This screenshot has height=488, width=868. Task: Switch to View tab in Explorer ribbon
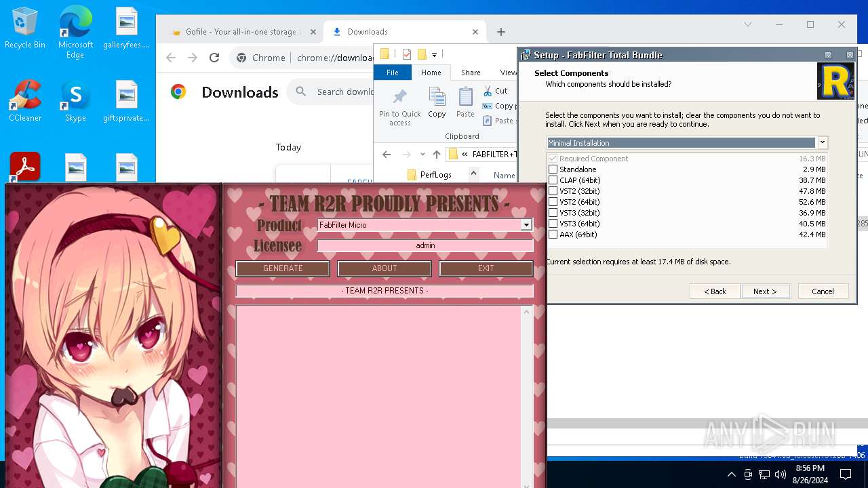click(x=508, y=73)
